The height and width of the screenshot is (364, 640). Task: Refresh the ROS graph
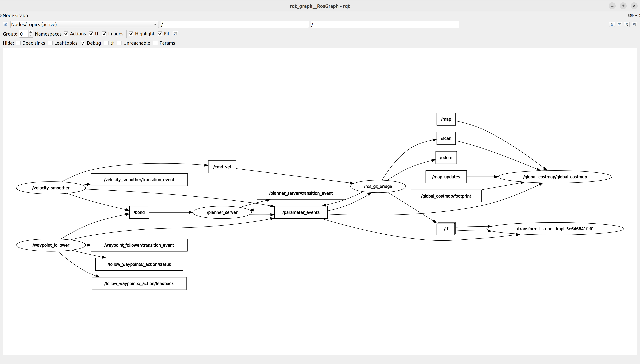click(x=6, y=24)
